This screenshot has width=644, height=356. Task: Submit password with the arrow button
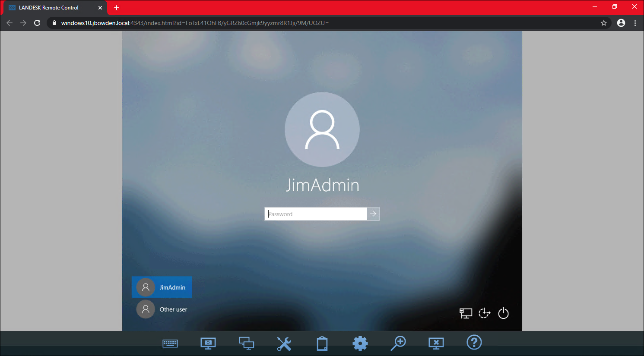pyautogui.click(x=373, y=214)
